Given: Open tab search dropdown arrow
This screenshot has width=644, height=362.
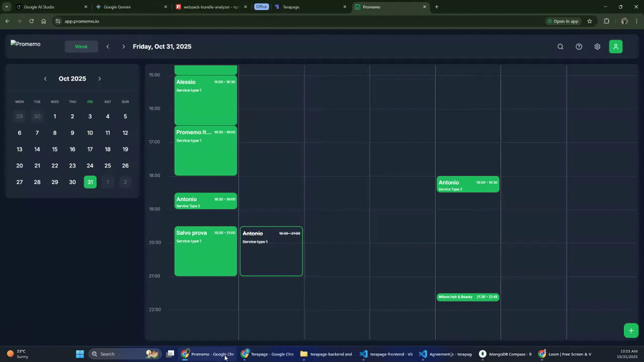Looking at the screenshot, I should pyautogui.click(x=6, y=7).
